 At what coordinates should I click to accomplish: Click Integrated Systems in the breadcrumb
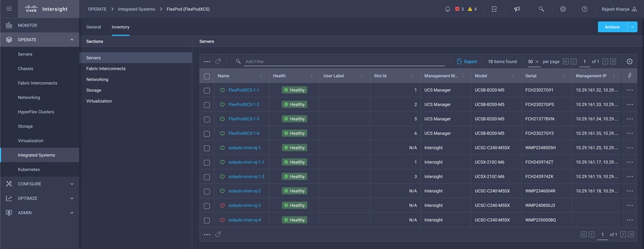[136, 9]
